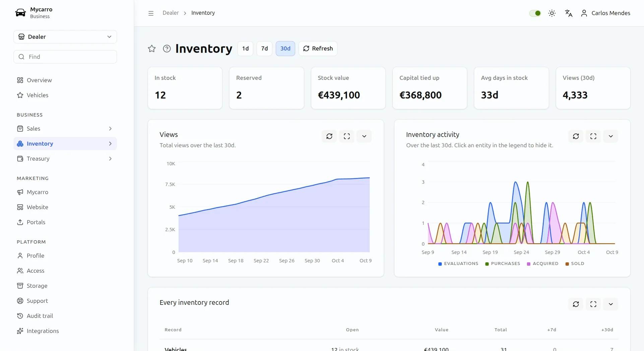Viewport: 644px width, 351px height.
Task: Select the 1d time range
Action: [x=245, y=49]
